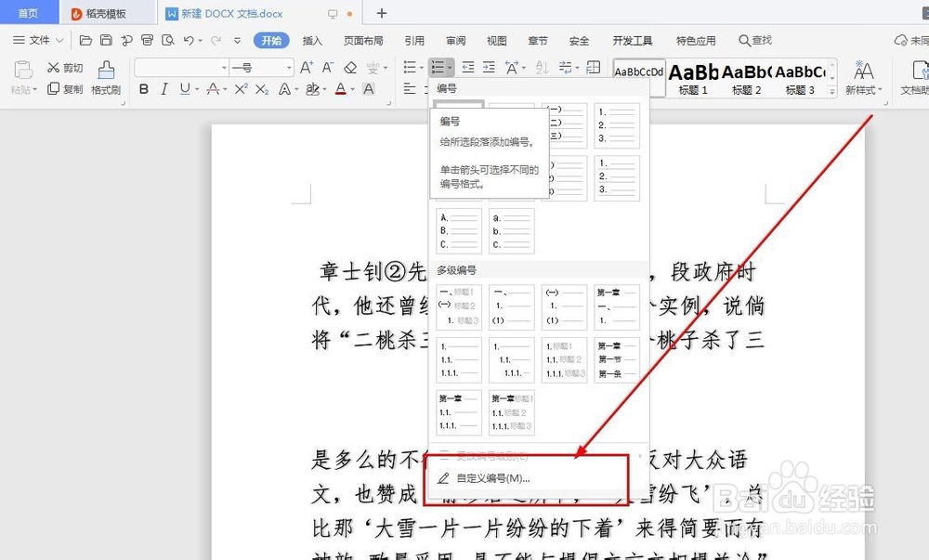Undo the last action
The image size is (929, 560).
pos(189,40)
